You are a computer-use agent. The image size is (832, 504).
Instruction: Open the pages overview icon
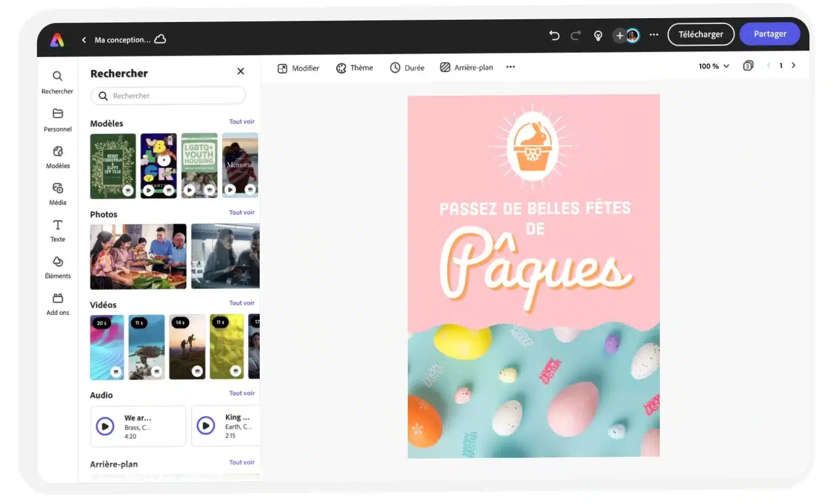tap(748, 66)
